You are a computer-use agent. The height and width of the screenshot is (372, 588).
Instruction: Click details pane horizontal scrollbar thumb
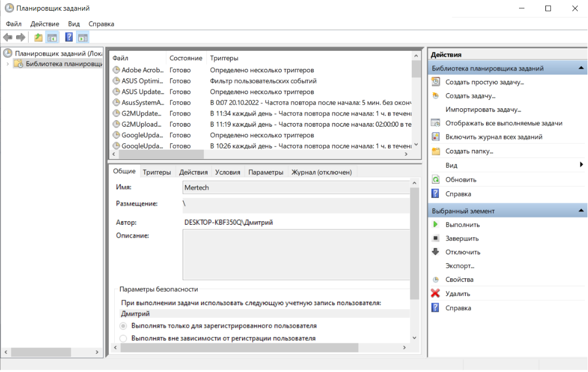[239, 348]
